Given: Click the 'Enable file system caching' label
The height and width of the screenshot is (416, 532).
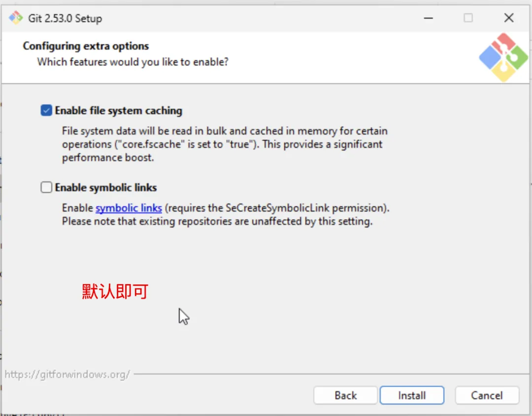Looking at the screenshot, I should (x=118, y=111).
